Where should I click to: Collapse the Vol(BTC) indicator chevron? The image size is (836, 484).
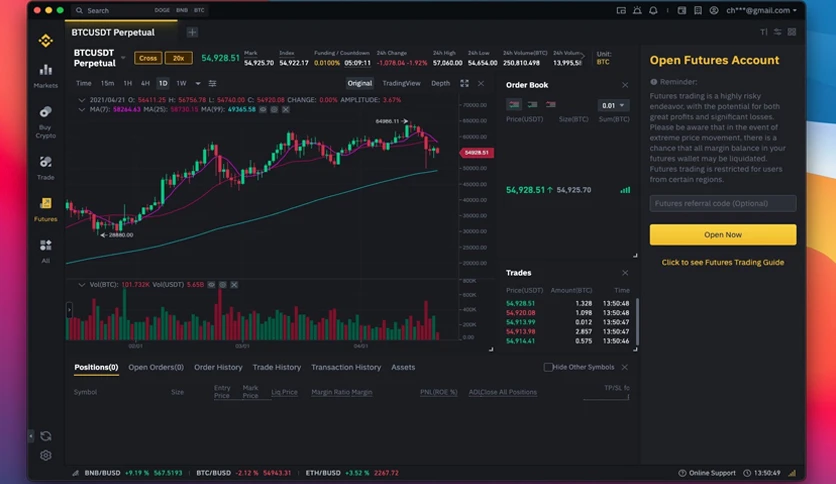point(82,285)
